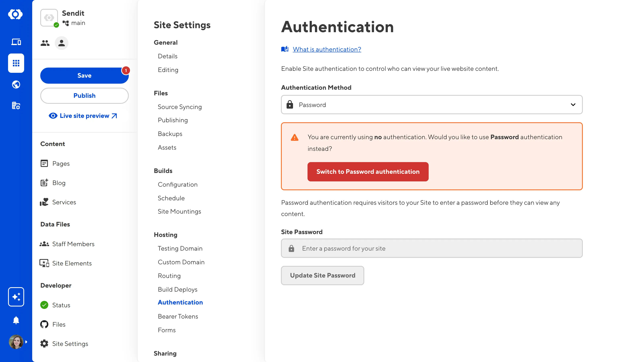Image resolution: width=644 pixels, height=362 pixels.
Task: Open the devices icon in blue sidebar
Action: 16,42
